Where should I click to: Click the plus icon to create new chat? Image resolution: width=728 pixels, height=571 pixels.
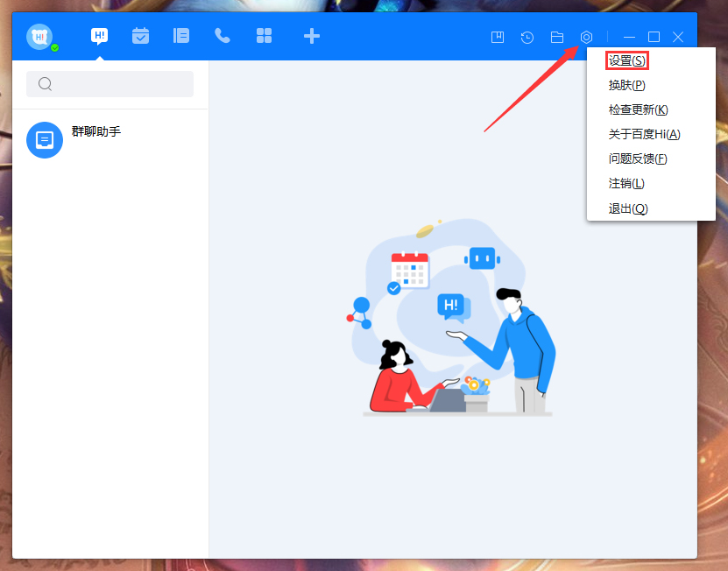(311, 36)
